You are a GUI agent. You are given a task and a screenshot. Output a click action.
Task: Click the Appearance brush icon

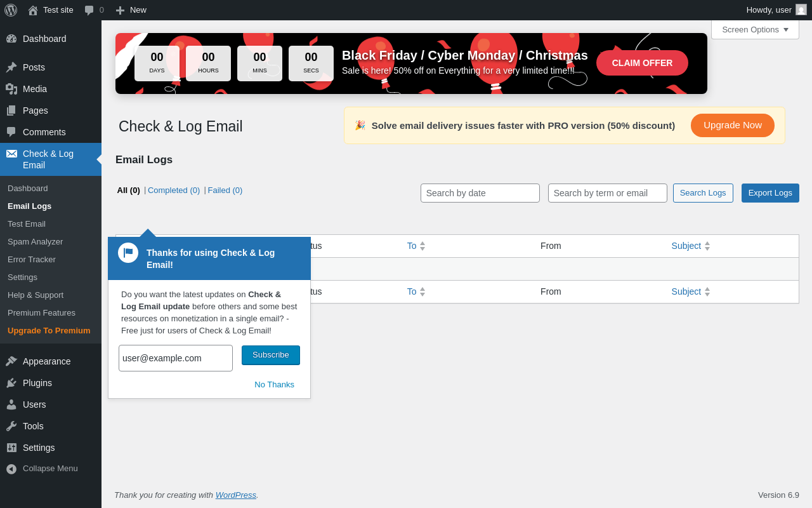(x=11, y=361)
